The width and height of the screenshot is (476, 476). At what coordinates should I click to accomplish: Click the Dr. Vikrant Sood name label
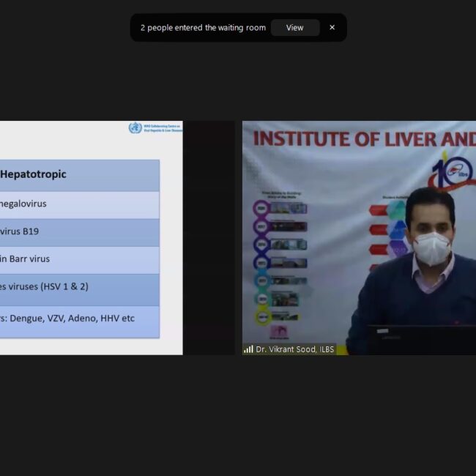[294, 349]
